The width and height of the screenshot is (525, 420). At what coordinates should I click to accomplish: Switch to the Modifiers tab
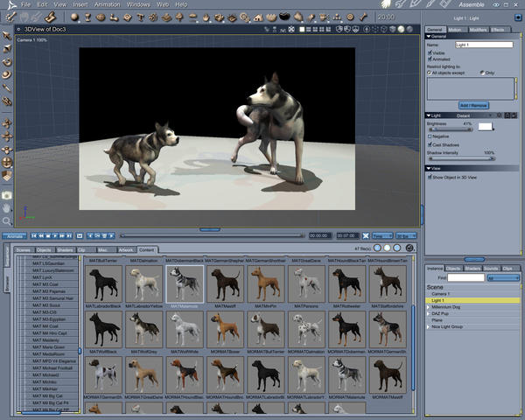click(x=477, y=30)
